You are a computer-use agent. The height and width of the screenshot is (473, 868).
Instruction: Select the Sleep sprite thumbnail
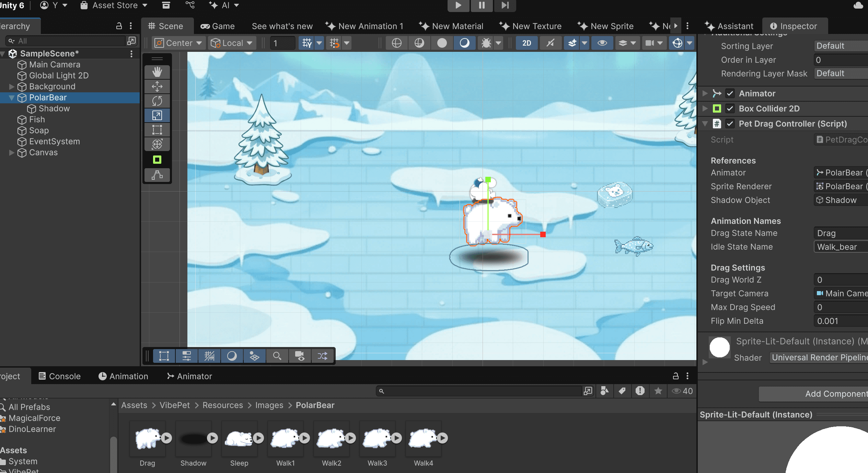pos(239,438)
